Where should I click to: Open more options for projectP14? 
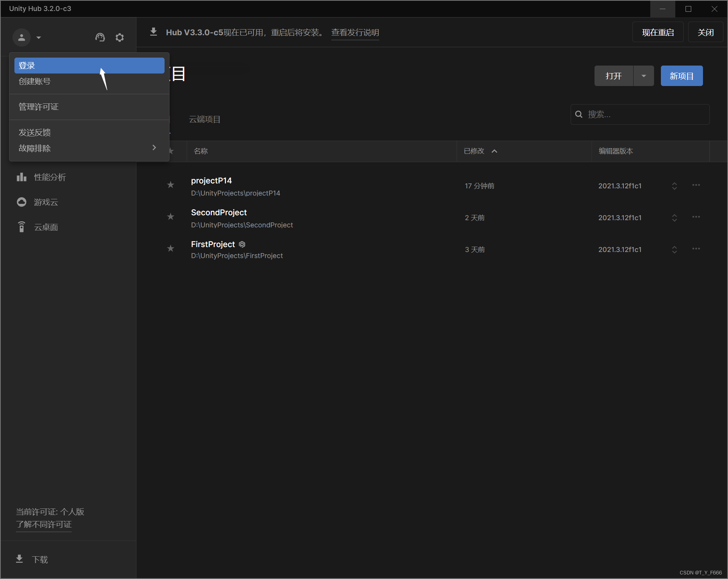tap(696, 185)
